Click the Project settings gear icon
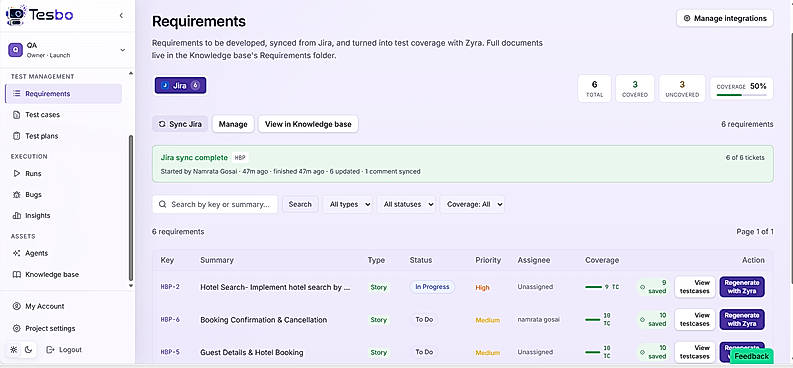Viewport: 793px width, 368px height. pyautogui.click(x=16, y=329)
